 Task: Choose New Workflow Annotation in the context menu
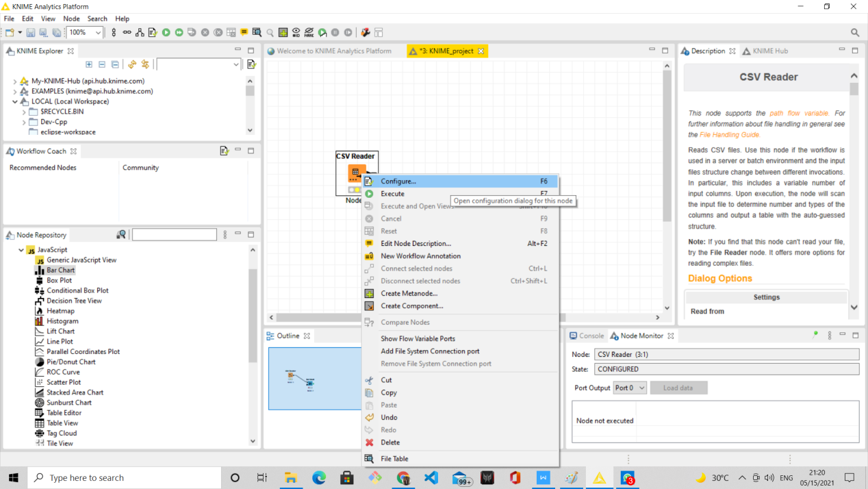460,256
